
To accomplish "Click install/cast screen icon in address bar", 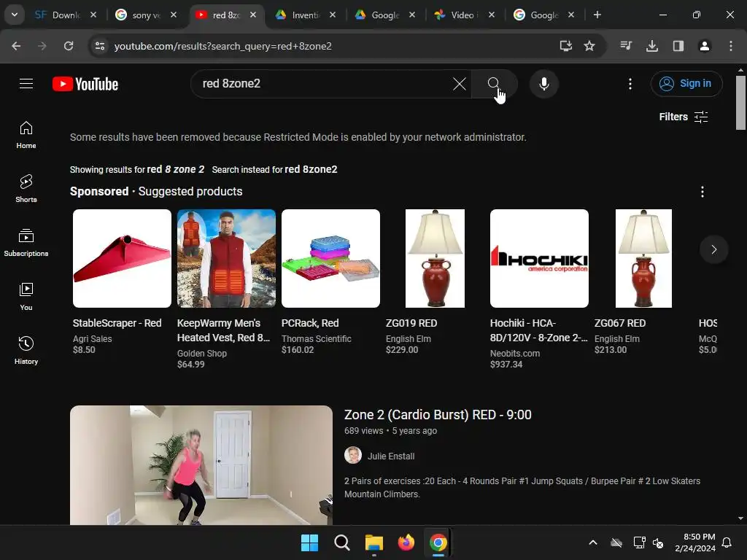I will click(x=565, y=46).
